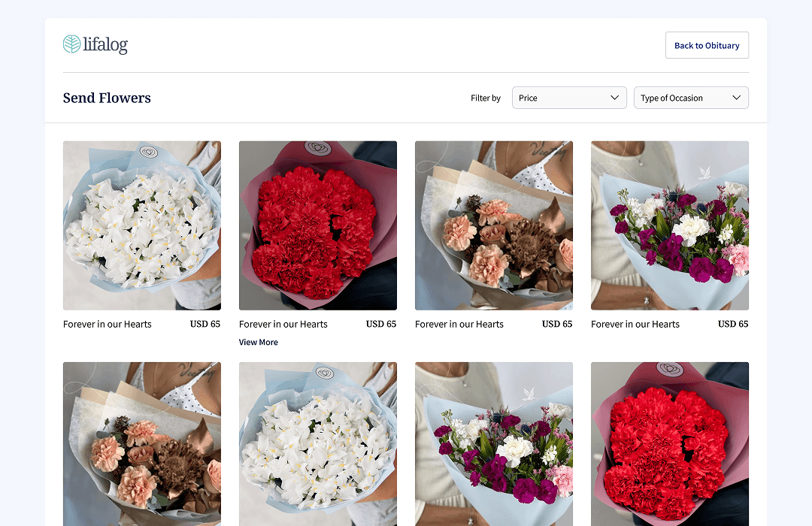
Task: Click the title under the top-row red carnations
Action: point(283,324)
